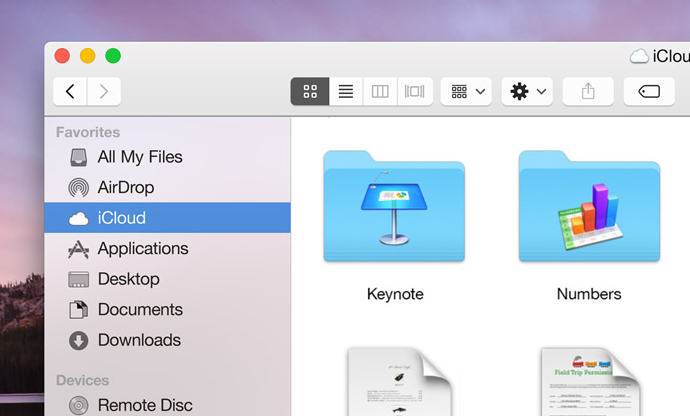Open the item arrangement dropdown
Screen dimensions: 690x416
[466, 92]
